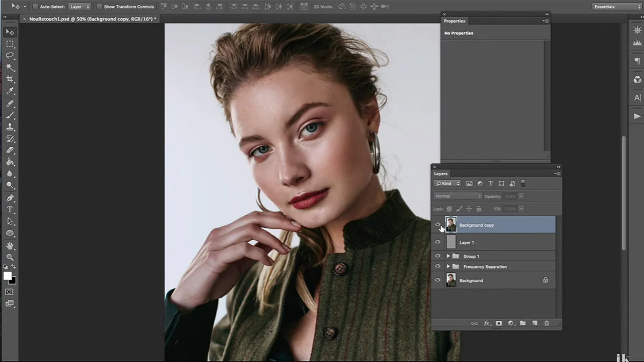Image resolution: width=644 pixels, height=362 pixels.
Task: Filter layers by type layers
Action: (491, 184)
